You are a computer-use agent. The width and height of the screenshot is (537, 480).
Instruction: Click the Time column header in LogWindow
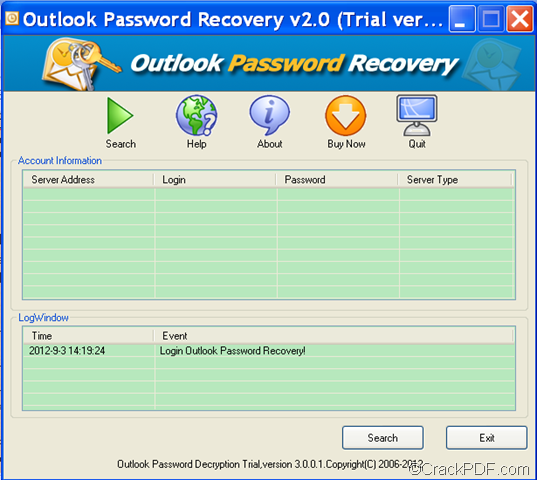pos(88,336)
